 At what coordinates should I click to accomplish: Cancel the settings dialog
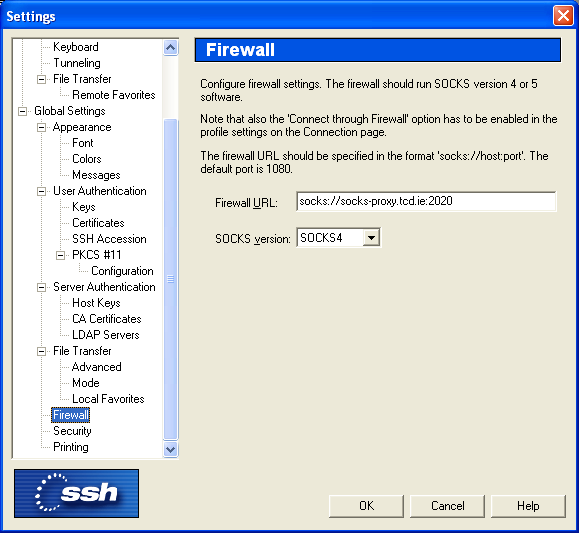pos(447,506)
